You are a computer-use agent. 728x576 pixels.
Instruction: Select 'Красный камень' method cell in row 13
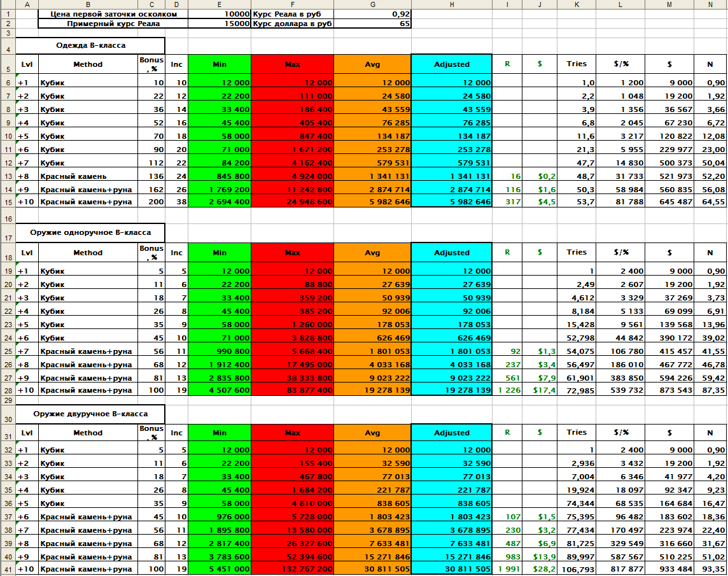coord(88,177)
